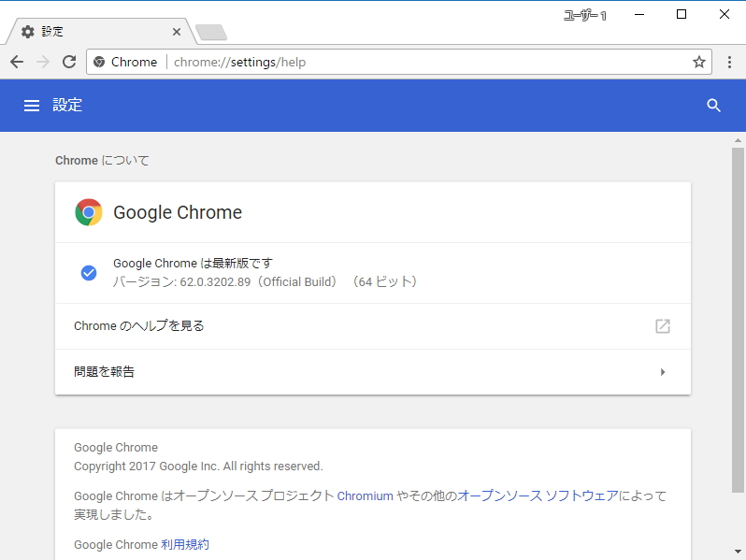
Task: Open the settings hamburger menu
Action: [32, 106]
